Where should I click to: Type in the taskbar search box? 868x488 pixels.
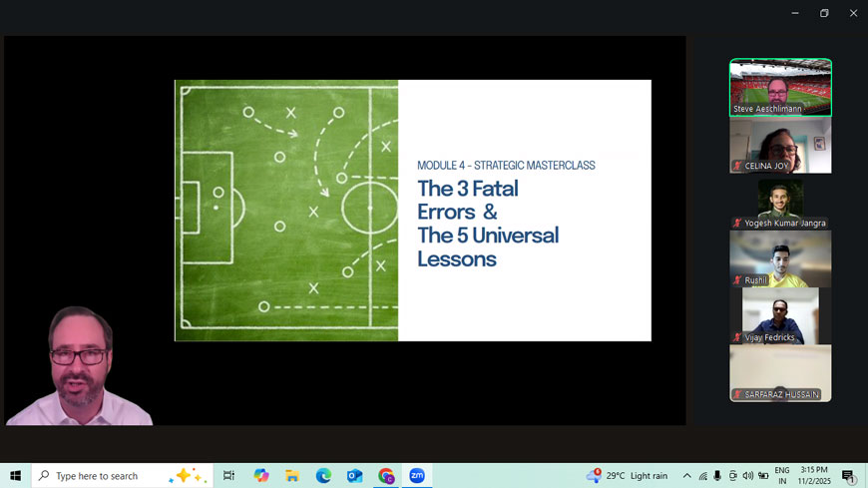click(110, 476)
